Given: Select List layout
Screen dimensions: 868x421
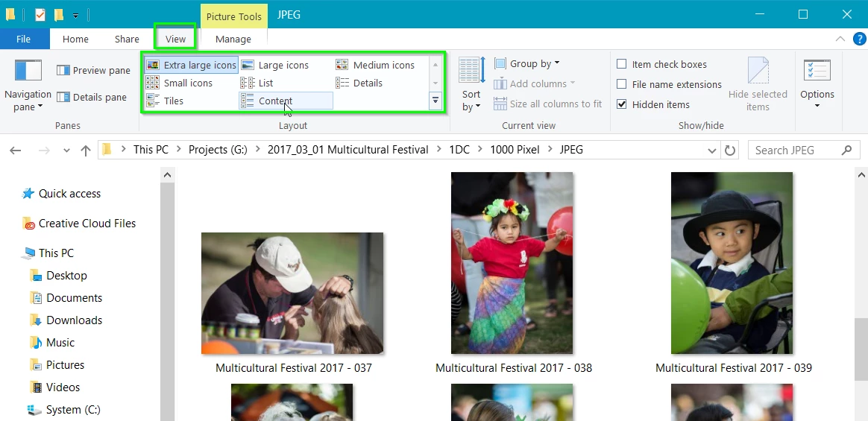Looking at the screenshot, I should [x=257, y=83].
